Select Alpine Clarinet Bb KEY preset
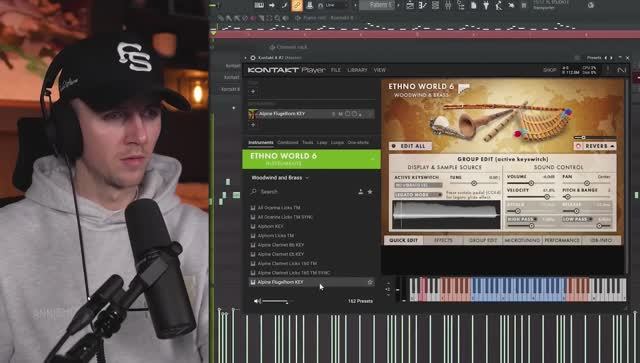 tap(311, 245)
